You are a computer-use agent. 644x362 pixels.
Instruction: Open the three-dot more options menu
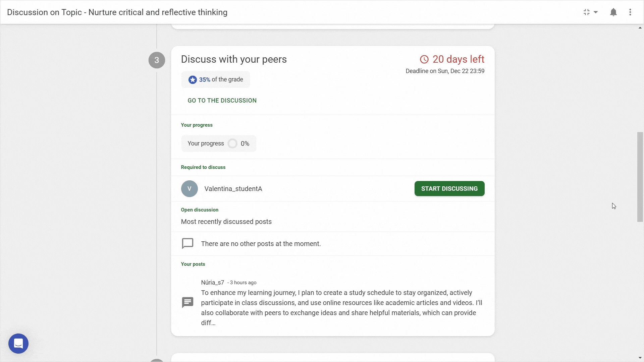pos(630,12)
